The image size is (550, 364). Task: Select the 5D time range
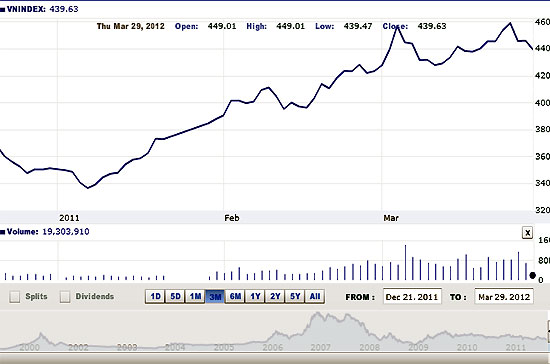pyautogui.click(x=175, y=297)
